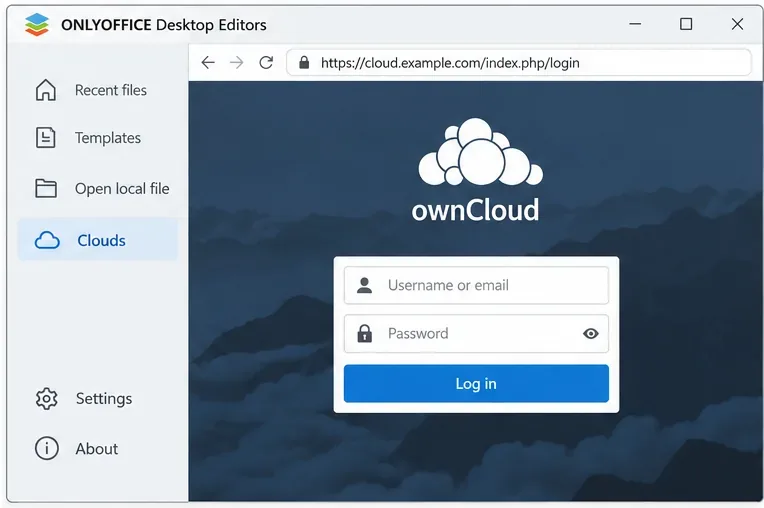
Task: Click the ONLYOFFICE logo icon in title bar
Action: pyautogui.click(x=37, y=24)
